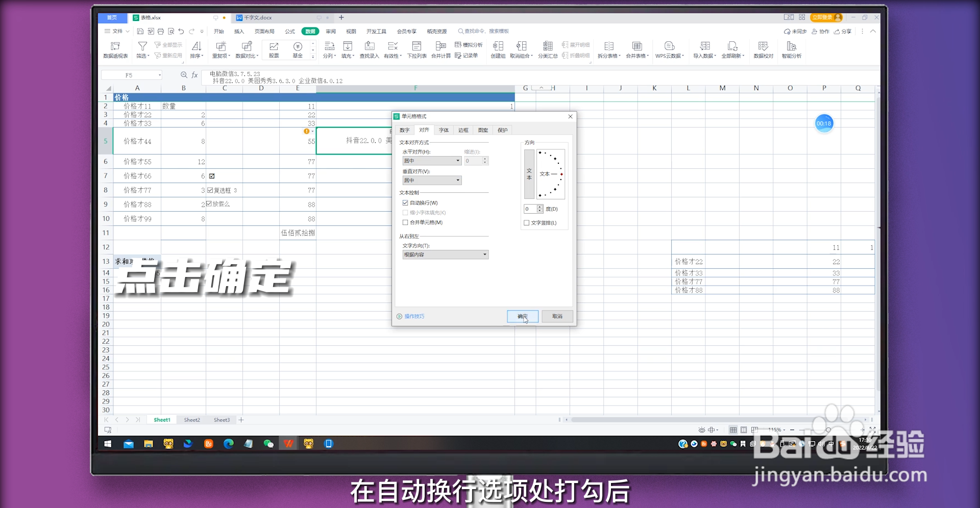Viewport: 980px width, 508px height.
Task: Open the 筛选 filter tool
Action: click(x=142, y=49)
